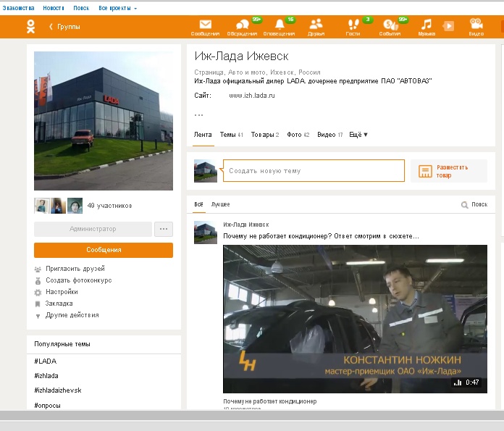Click the Создать новую тему input field
This screenshot has width=504, height=431.
(314, 171)
